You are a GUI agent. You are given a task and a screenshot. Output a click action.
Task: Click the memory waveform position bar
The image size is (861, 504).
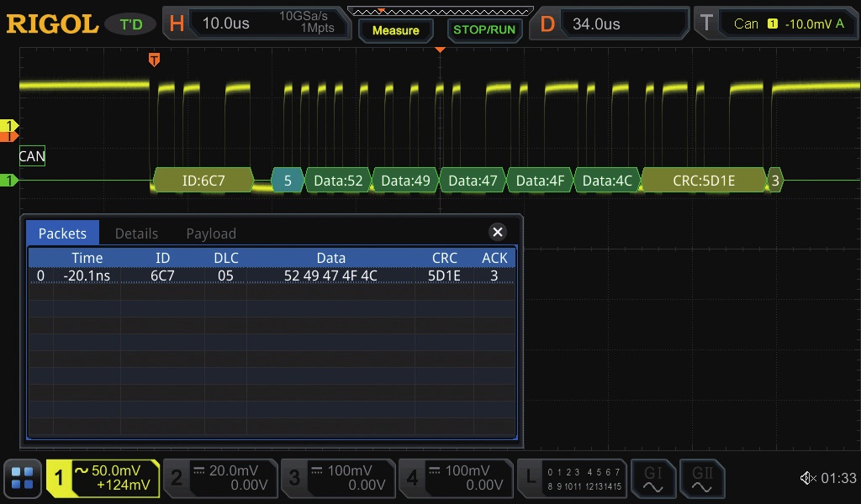pyautogui.click(x=441, y=11)
